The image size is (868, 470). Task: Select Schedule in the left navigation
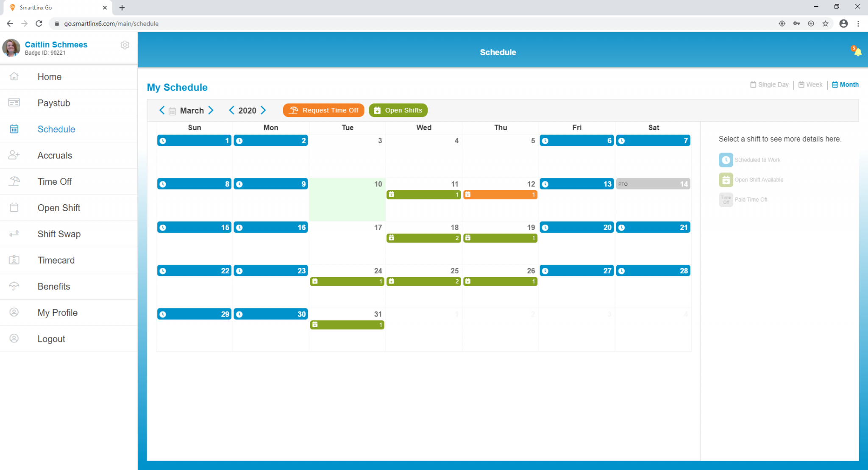[56, 129]
